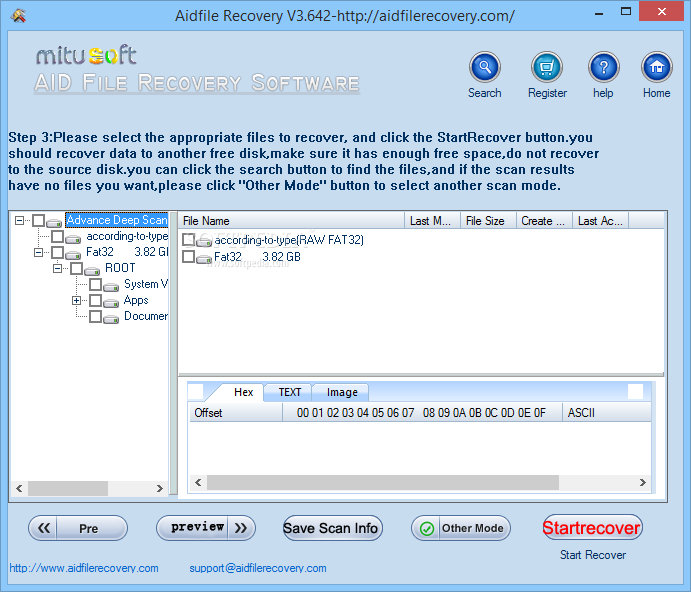
Task: Sort by the Last Ac... column header
Action: 601,220
